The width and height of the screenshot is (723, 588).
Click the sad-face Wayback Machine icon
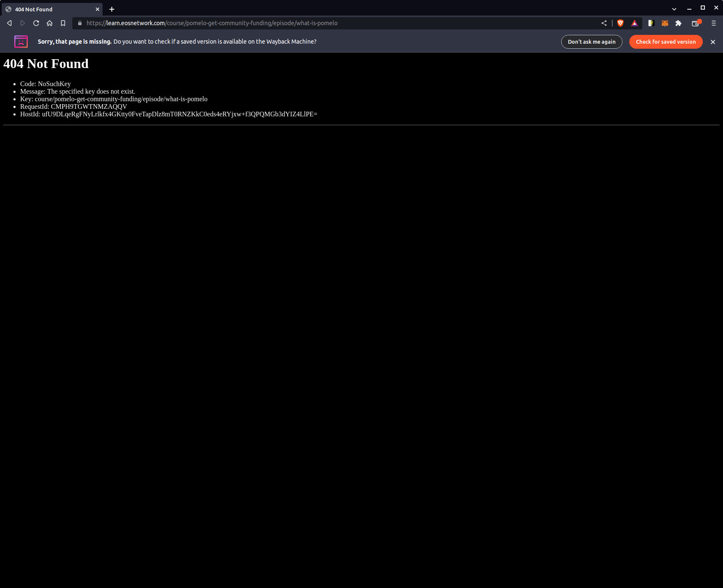[x=21, y=42]
